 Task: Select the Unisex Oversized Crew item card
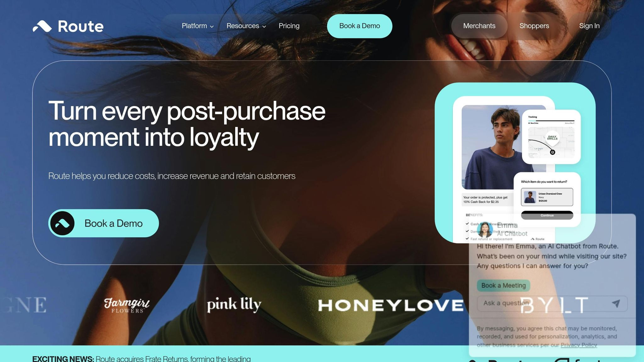tap(547, 197)
